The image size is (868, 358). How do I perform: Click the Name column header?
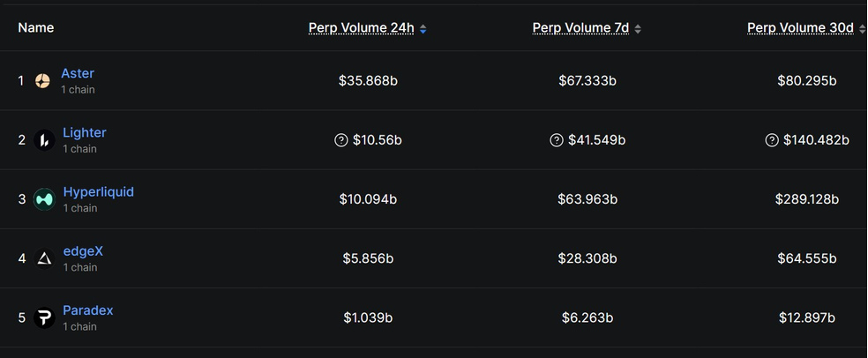[x=36, y=28]
